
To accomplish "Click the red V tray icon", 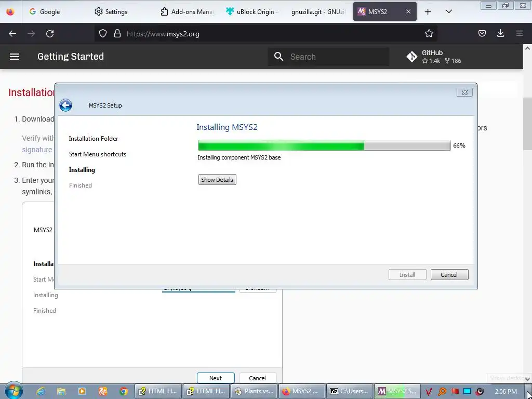I will pos(429,392).
